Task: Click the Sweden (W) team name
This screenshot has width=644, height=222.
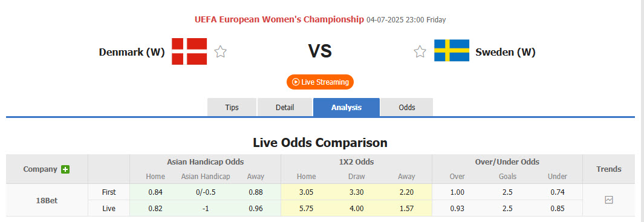Action: point(506,52)
